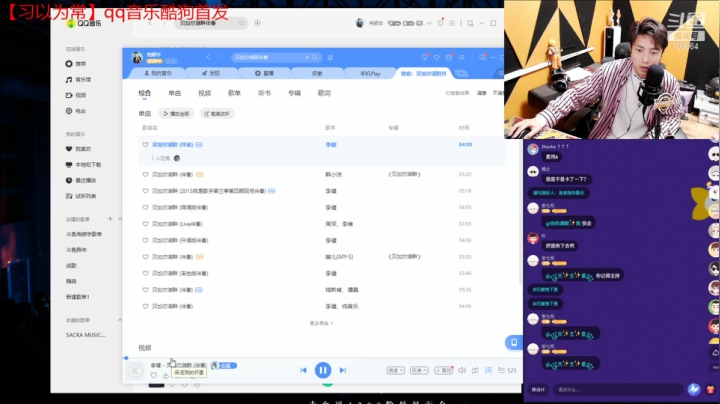This screenshot has width=720, height=404.
Task: Open the 倍速 playback speed dropdown
Action: (395, 370)
